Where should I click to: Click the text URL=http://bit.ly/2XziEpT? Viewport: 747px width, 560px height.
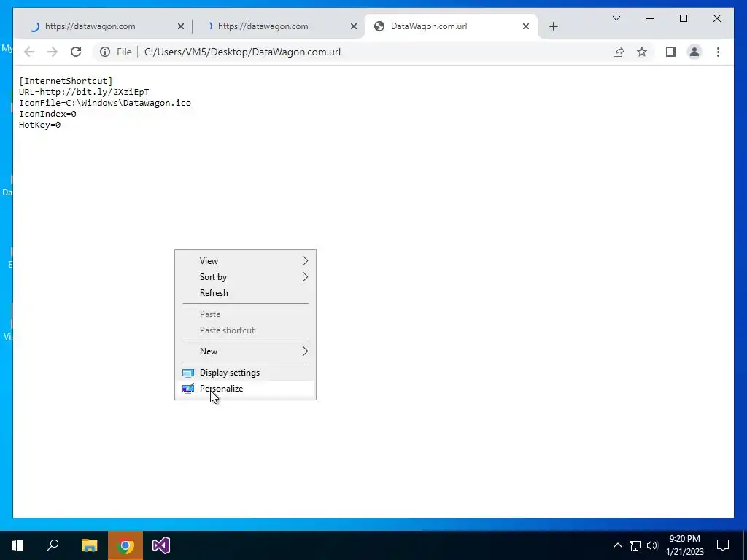(84, 92)
